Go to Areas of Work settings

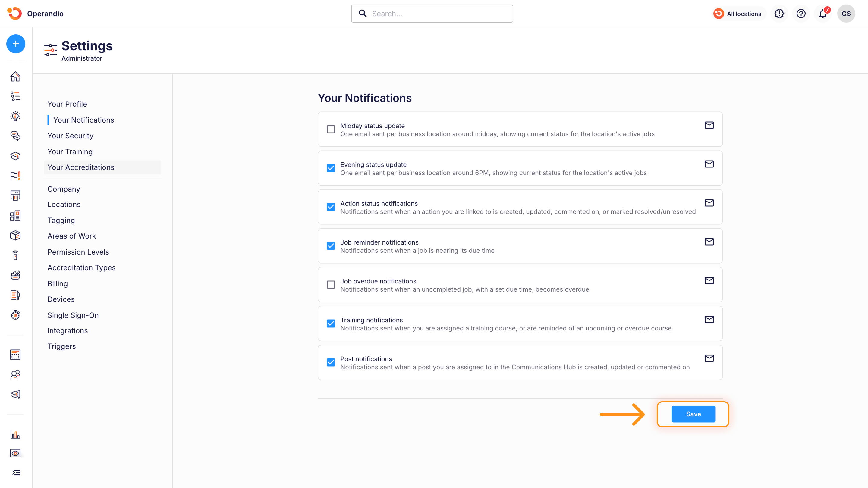72,236
